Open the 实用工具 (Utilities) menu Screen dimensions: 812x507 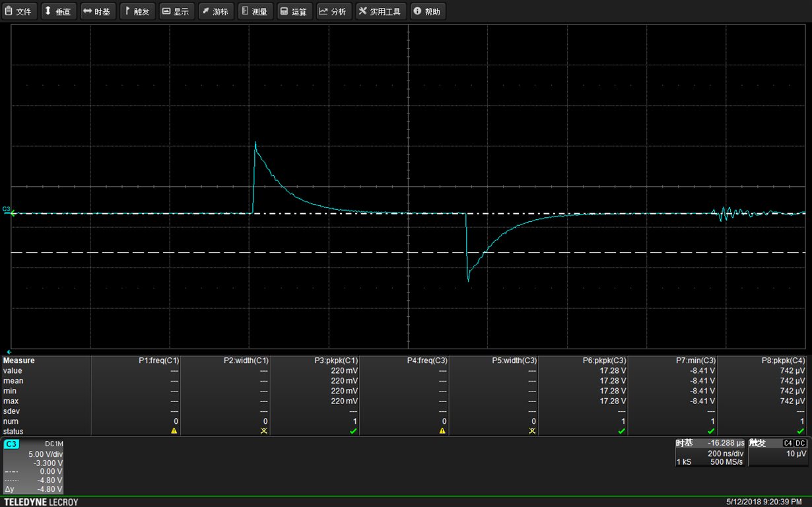(380, 11)
